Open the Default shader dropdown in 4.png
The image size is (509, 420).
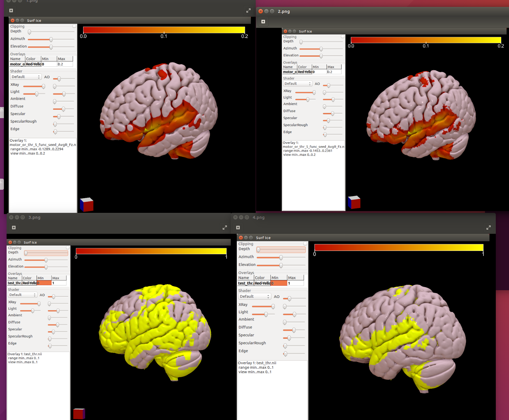[254, 296]
